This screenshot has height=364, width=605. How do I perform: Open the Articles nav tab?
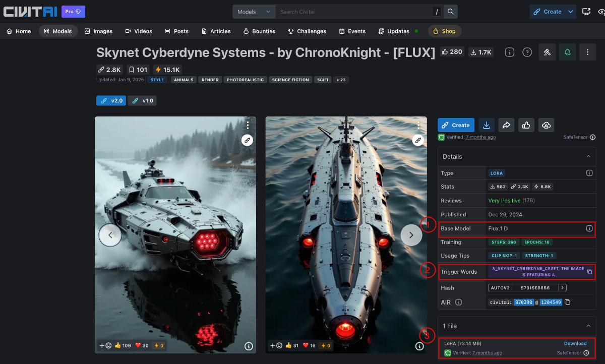click(216, 31)
